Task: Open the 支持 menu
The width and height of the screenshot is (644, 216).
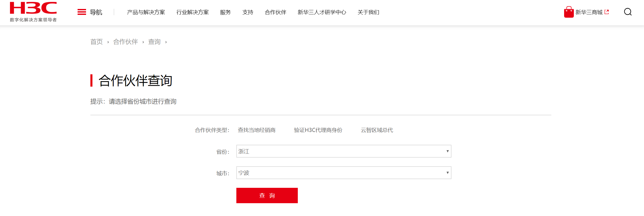Action: [x=248, y=12]
